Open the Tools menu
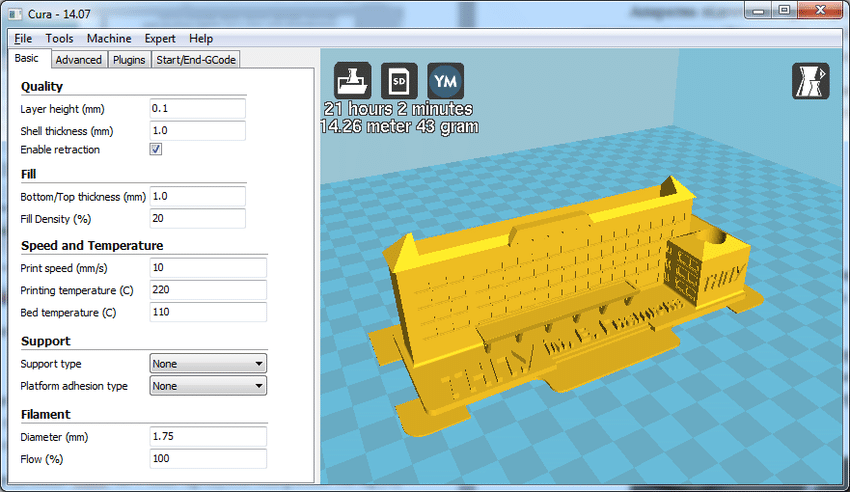 (59, 38)
